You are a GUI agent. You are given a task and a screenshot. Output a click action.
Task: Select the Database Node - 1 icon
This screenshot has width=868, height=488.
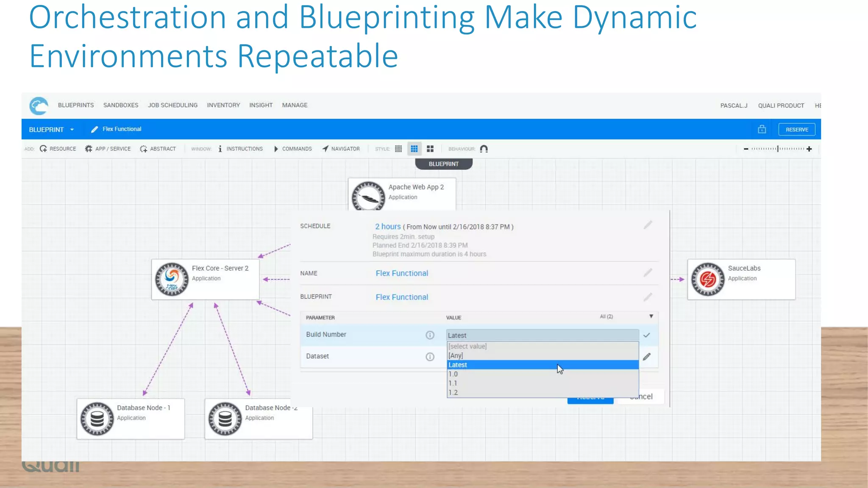coord(97,419)
